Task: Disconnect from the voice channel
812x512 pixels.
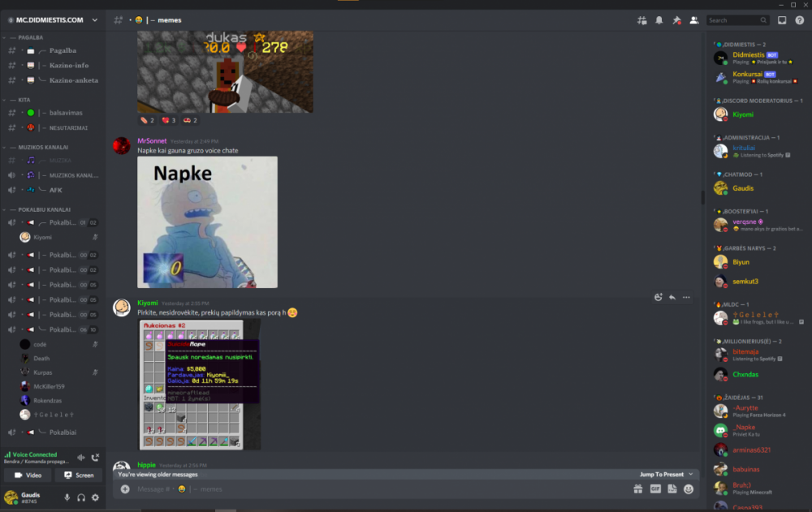Action: (95, 458)
